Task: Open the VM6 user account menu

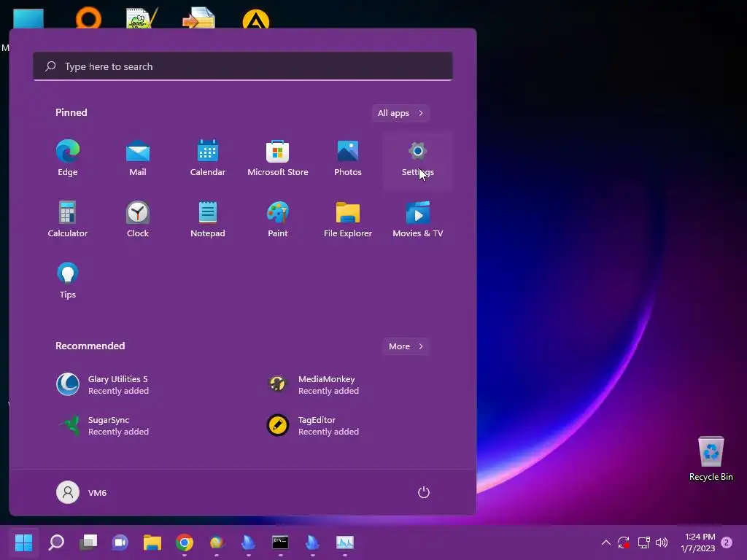Action: pos(82,492)
